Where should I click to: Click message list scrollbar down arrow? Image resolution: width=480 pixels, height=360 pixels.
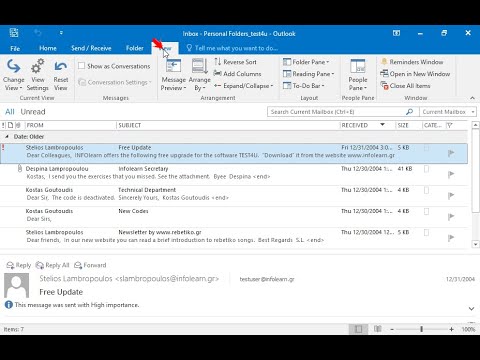pos(476,244)
